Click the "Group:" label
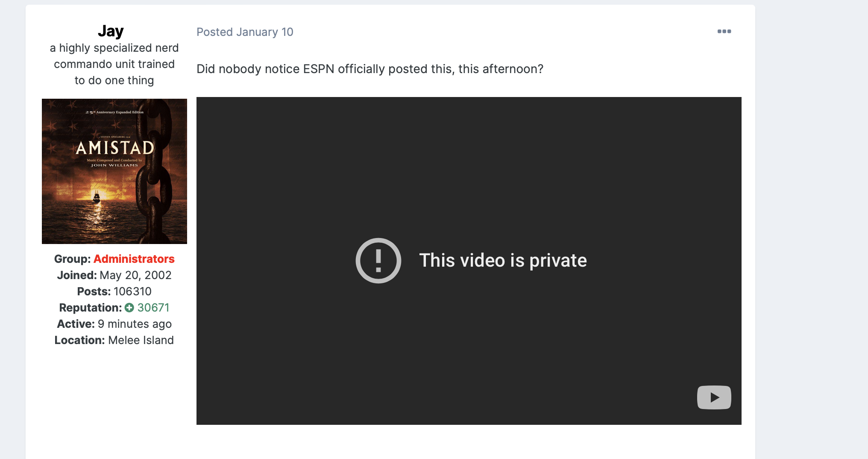Viewport: 868px width, 459px height. coord(72,259)
